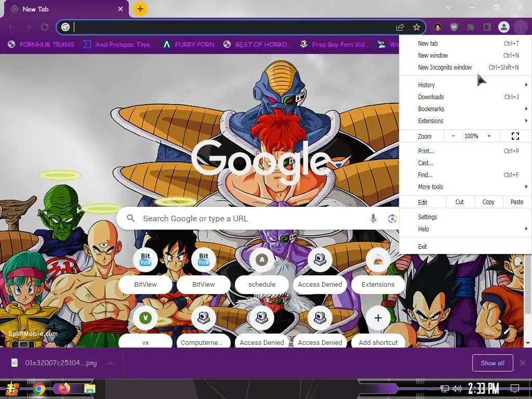Select New window from the menu
The height and width of the screenshot is (399, 532).
coord(465,55)
